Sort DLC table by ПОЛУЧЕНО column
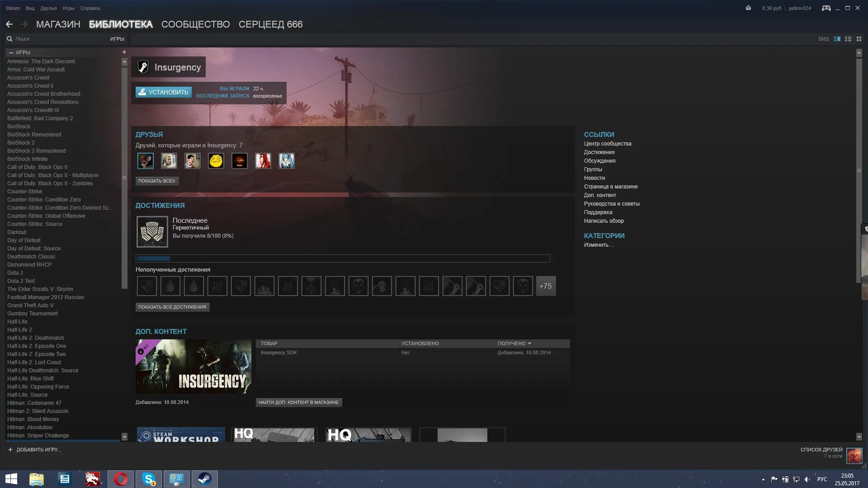Viewport: 868px width, 488px height. pyautogui.click(x=514, y=343)
